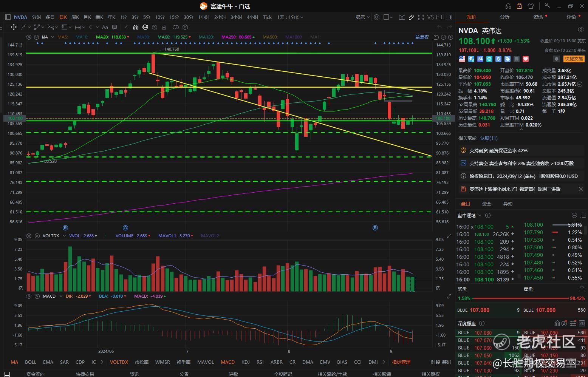Image resolution: width=588 pixels, height=377 pixels.
Task: Open chart settings gear in top toolbar
Action: coord(376,17)
